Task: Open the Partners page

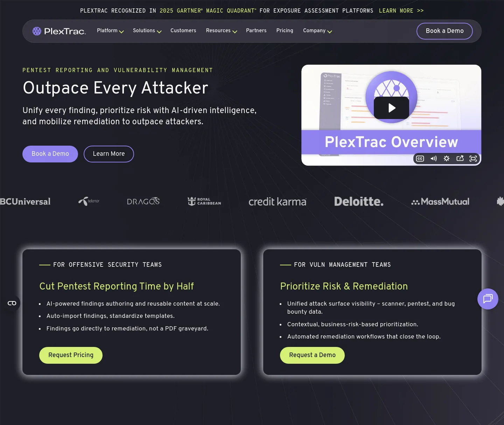Action: 256,30
